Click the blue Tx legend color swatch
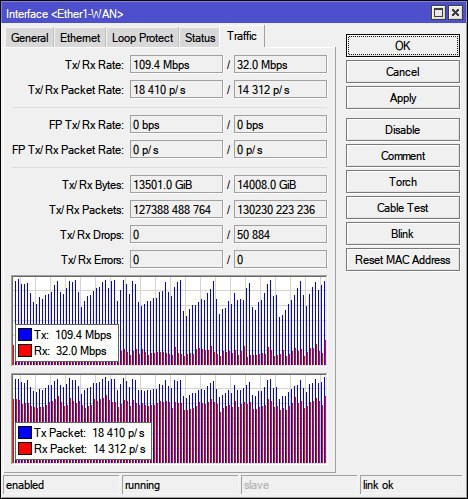 25,334
